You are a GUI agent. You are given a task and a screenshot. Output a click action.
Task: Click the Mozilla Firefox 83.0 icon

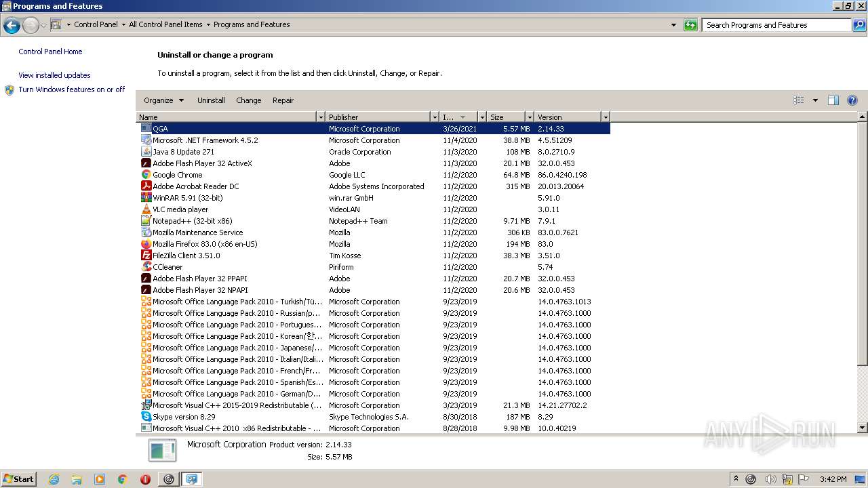click(146, 243)
